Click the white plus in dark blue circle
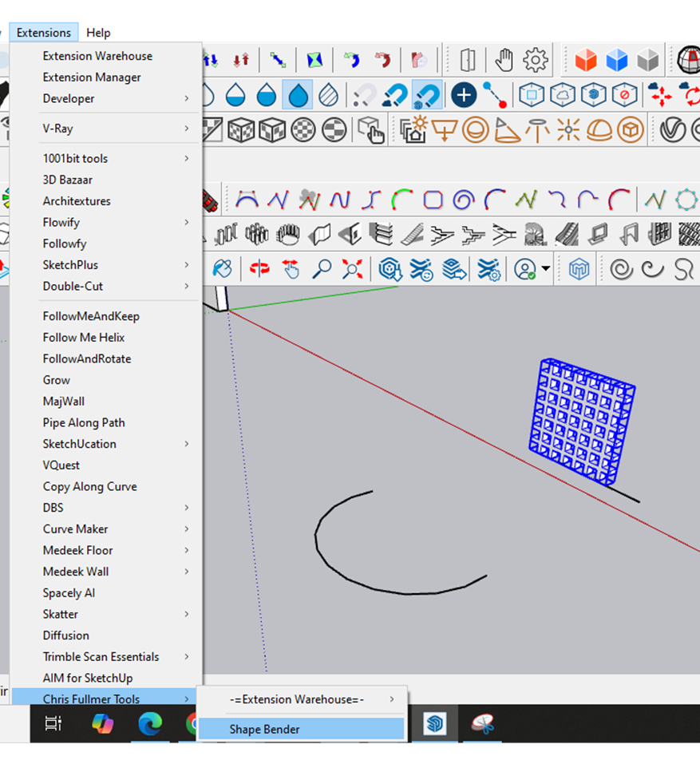This screenshot has width=700, height=768. point(464,95)
